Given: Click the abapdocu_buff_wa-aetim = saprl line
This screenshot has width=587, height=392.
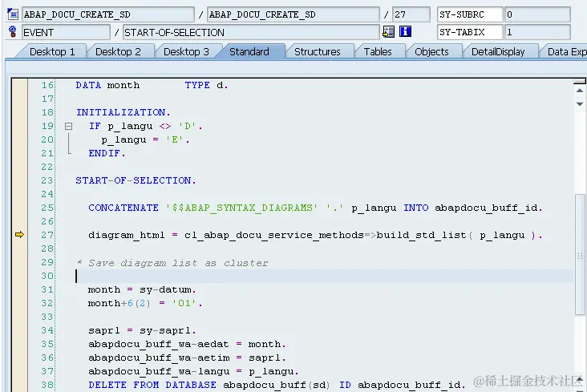Looking at the screenshot, I should tap(187, 358).
